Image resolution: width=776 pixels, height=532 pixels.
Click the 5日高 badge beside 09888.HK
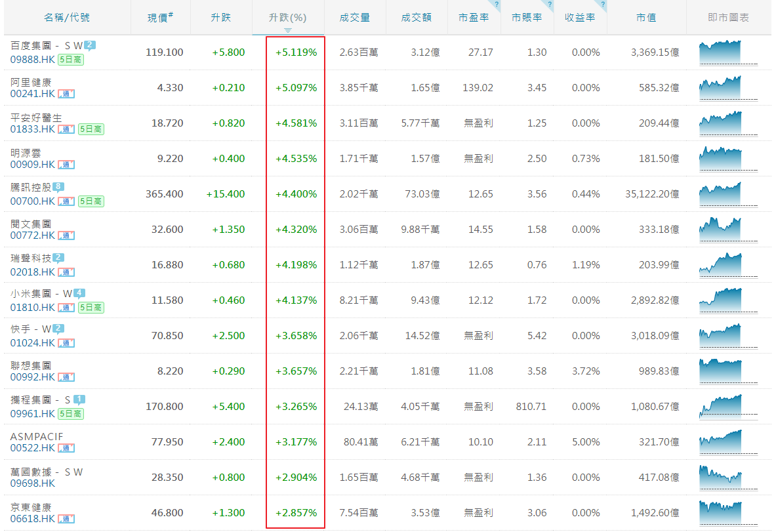(70, 59)
